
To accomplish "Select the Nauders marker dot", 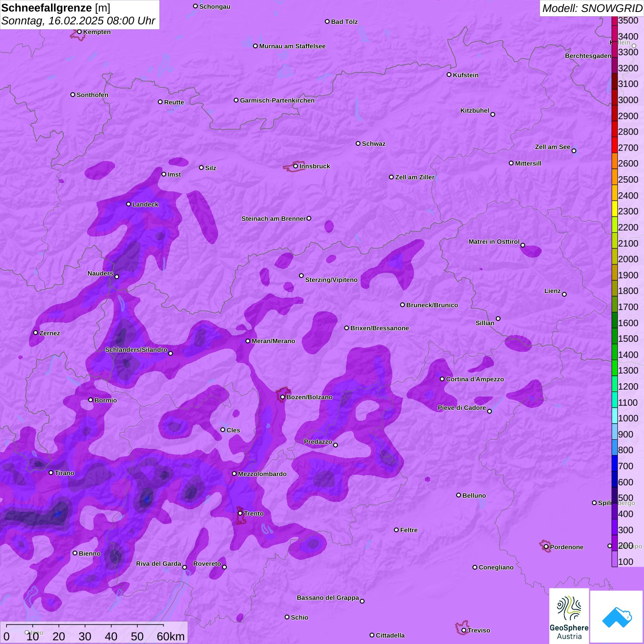I will (117, 277).
